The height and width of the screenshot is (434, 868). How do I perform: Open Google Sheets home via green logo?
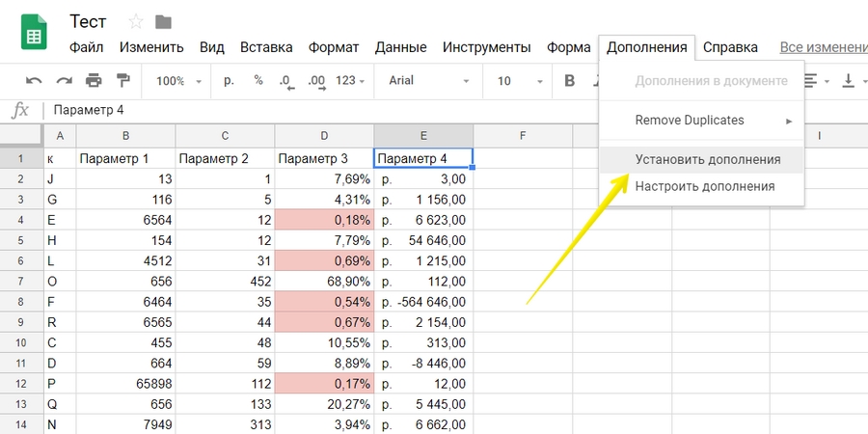tap(35, 36)
